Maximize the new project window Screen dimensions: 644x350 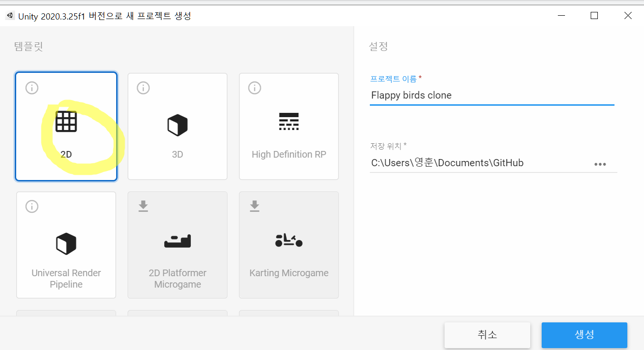(x=594, y=16)
